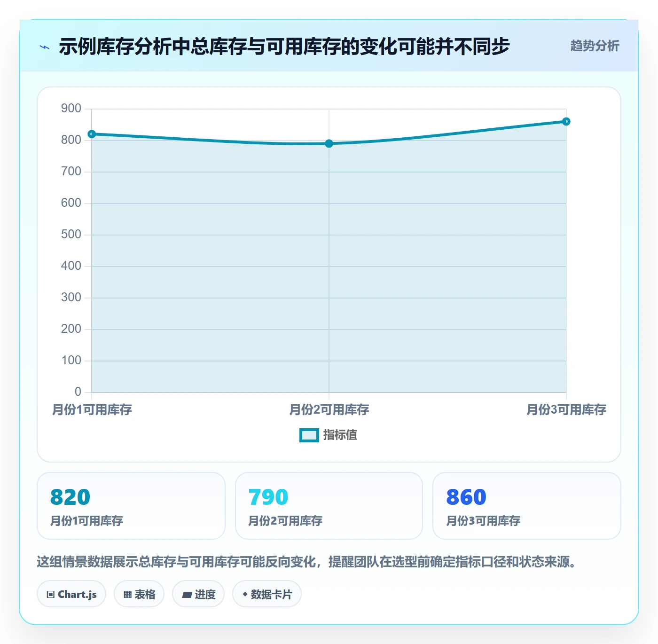Screen dimensions: 658x644
Task: Click the bar icon in the 进度 chip
Action: click(187, 595)
